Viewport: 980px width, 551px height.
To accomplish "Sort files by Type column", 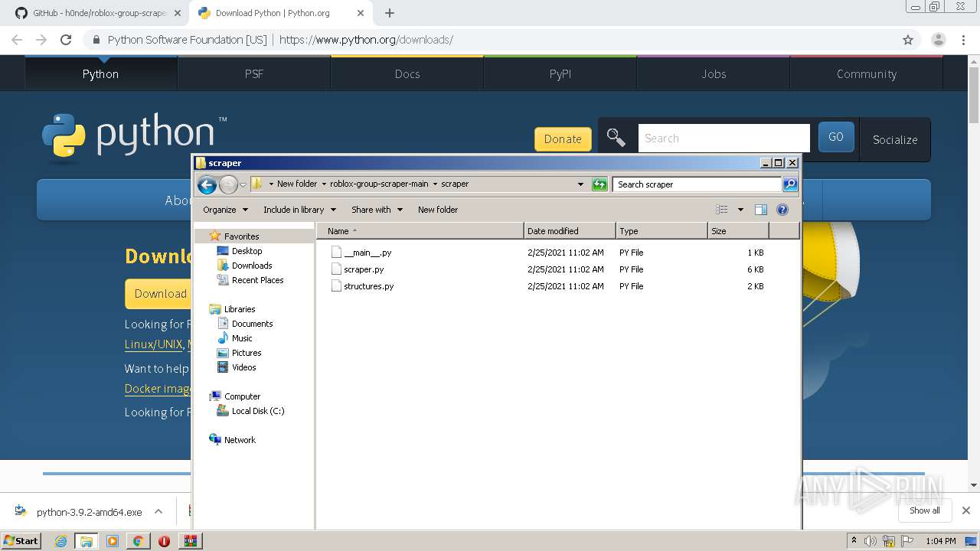I will click(661, 231).
